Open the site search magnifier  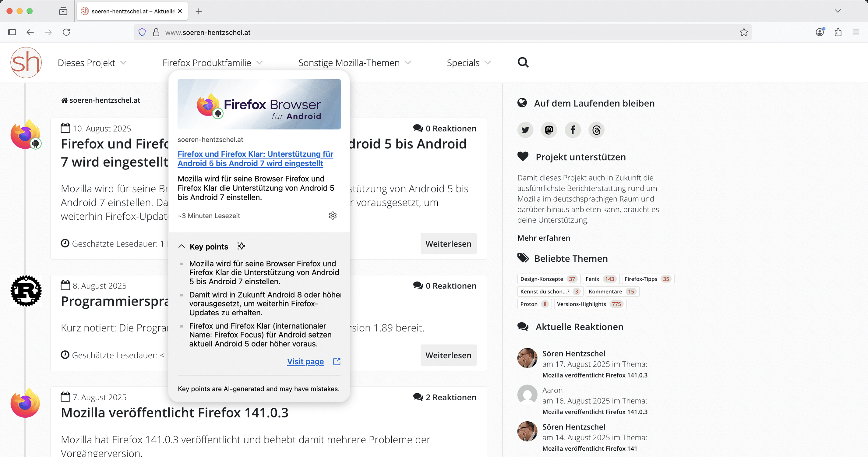point(523,62)
